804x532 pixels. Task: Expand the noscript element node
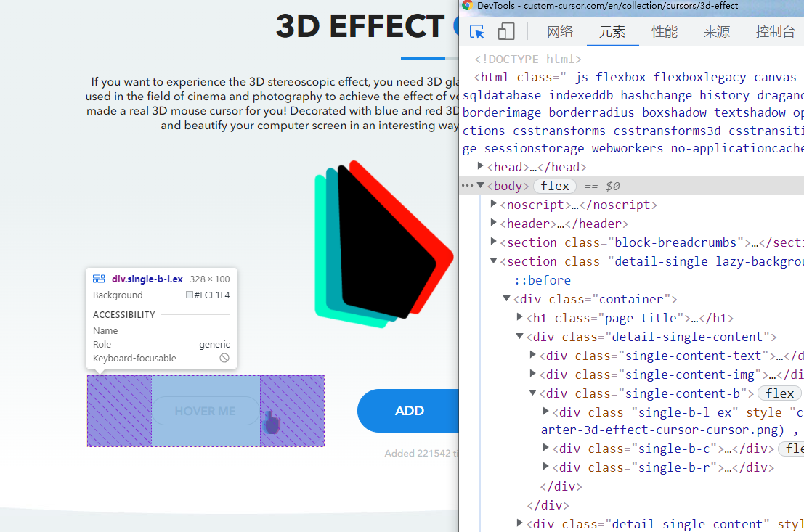tap(493, 204)
